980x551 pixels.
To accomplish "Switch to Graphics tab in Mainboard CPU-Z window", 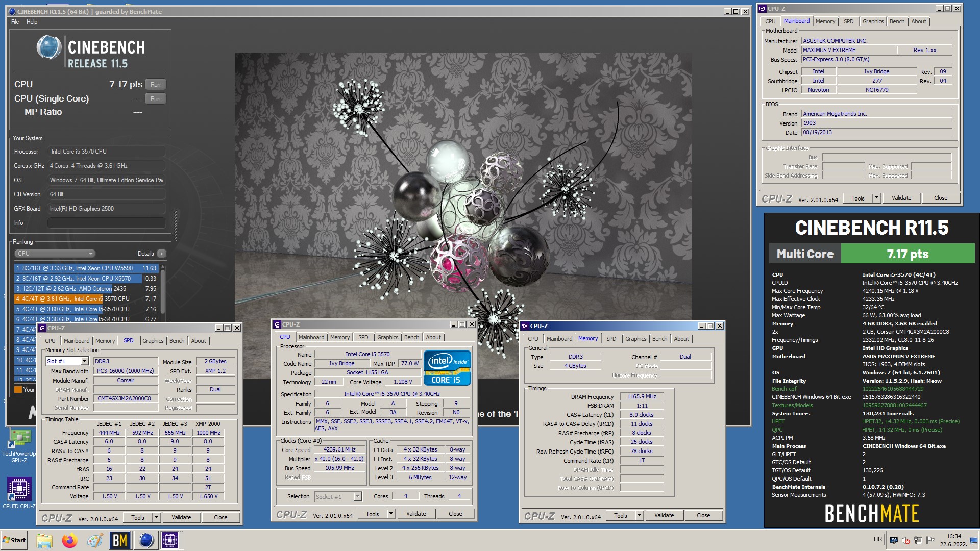I will pyautogui.click(x=873, y=21).
